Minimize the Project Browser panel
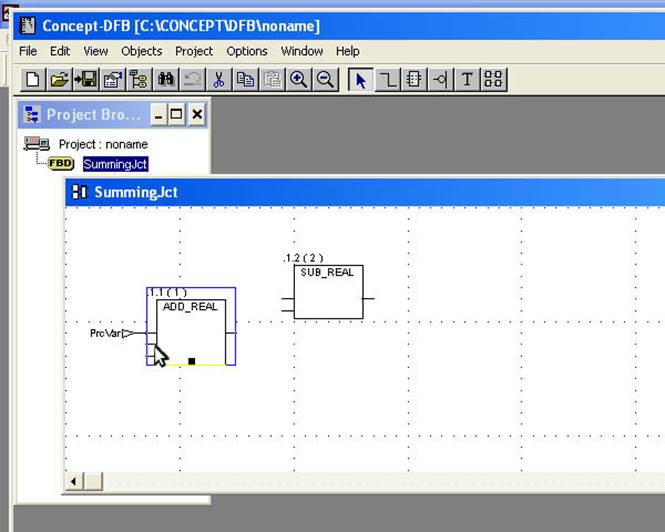 159,115
